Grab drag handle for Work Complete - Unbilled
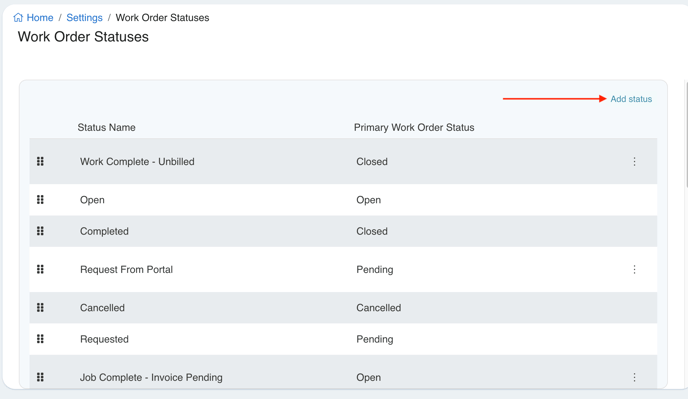 point(40,162)
